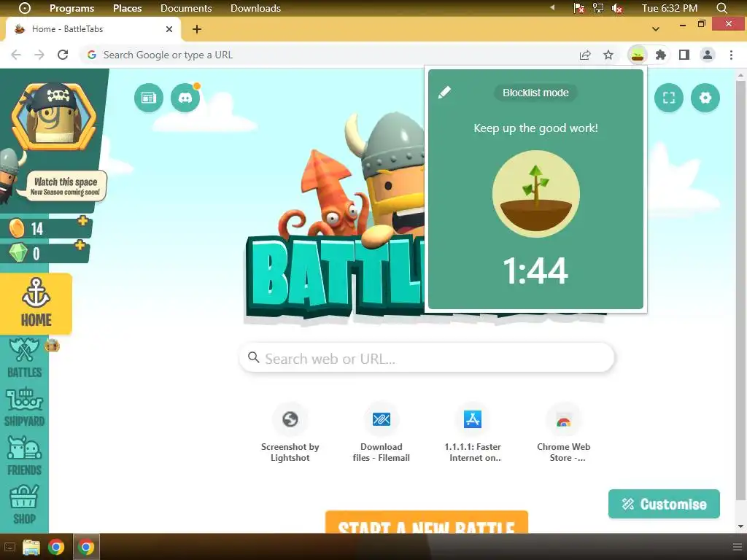Click the clock Tue 6:32 PM
The height and width of the screenshot is (560, 747).
coord(670,8)
